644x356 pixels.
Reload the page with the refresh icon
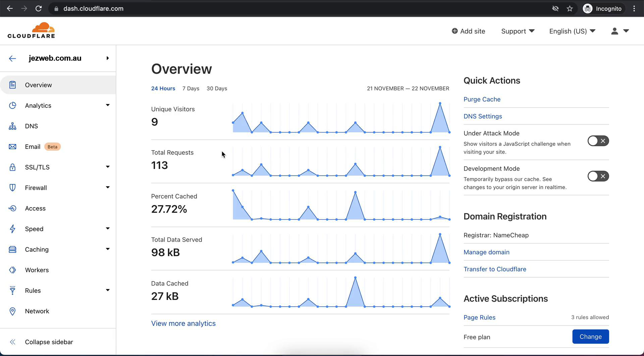pyautogui.click(x=39, y=9)
